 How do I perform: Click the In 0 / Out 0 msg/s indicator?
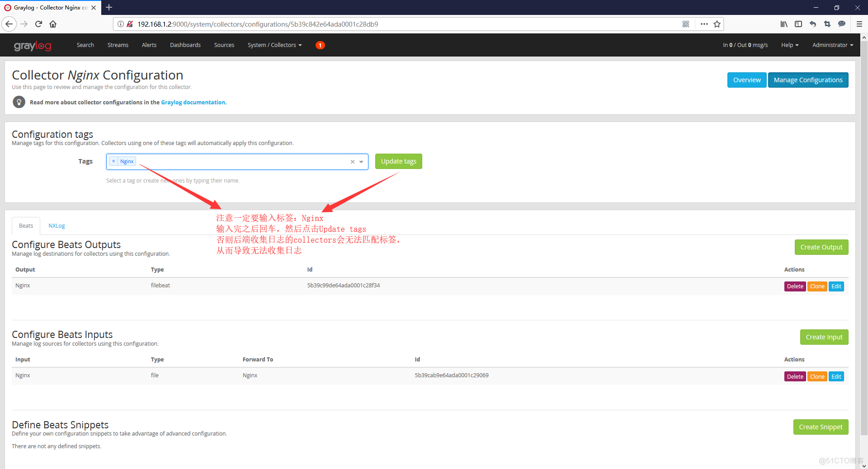745,45
